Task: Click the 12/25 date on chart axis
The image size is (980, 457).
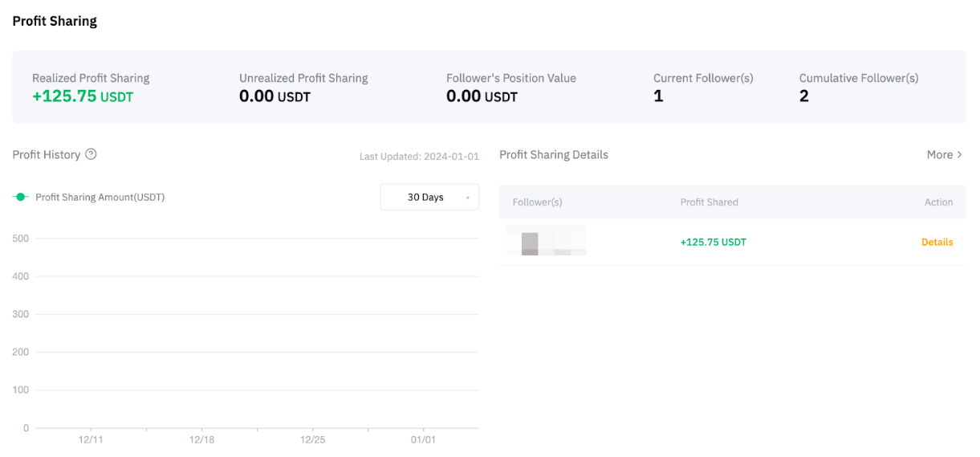Action: point(312,440)
